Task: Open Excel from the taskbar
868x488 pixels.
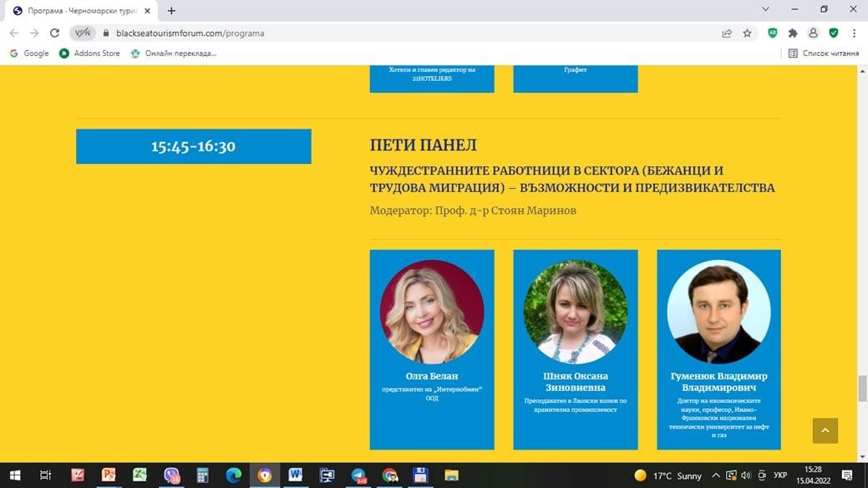Action: tap(140, 475)
